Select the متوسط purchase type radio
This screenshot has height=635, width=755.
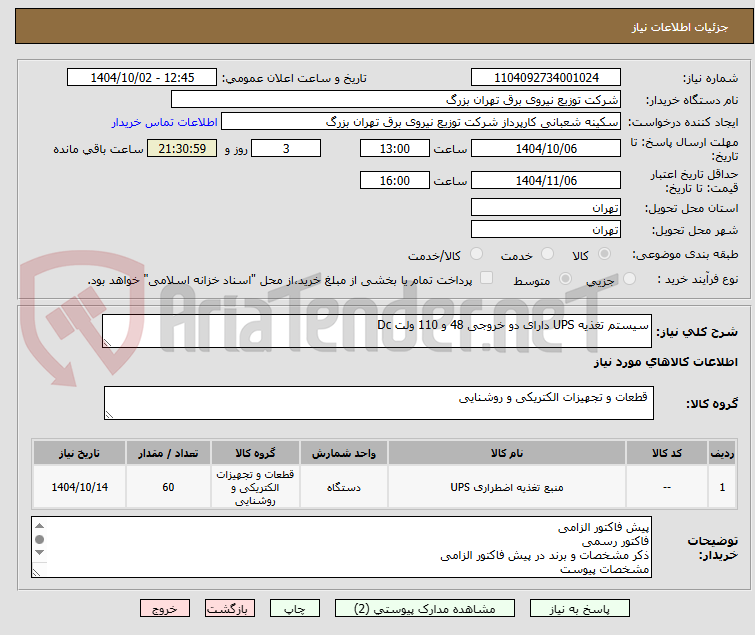pyautogui.click(x=565, y=279)
